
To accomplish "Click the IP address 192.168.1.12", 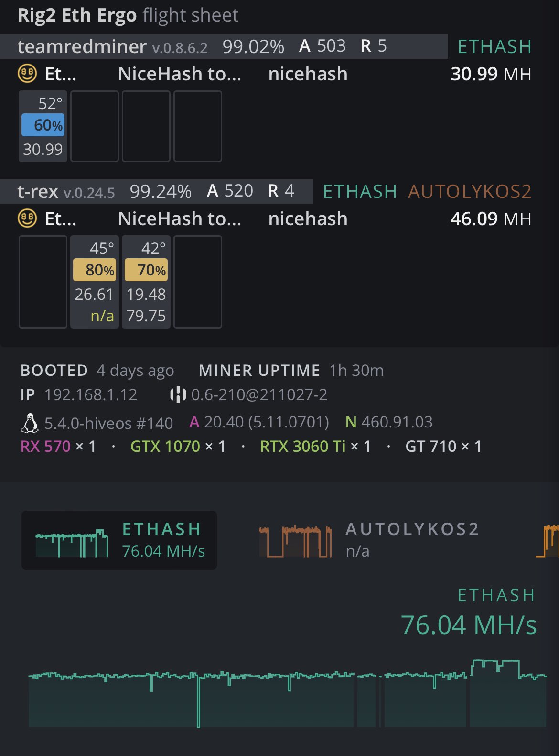I will point(91,394).
